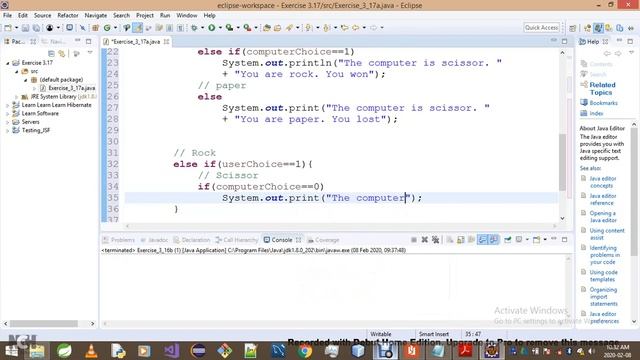
Task: Expand the Testing_JSF project node
Action: coord(7,131)
